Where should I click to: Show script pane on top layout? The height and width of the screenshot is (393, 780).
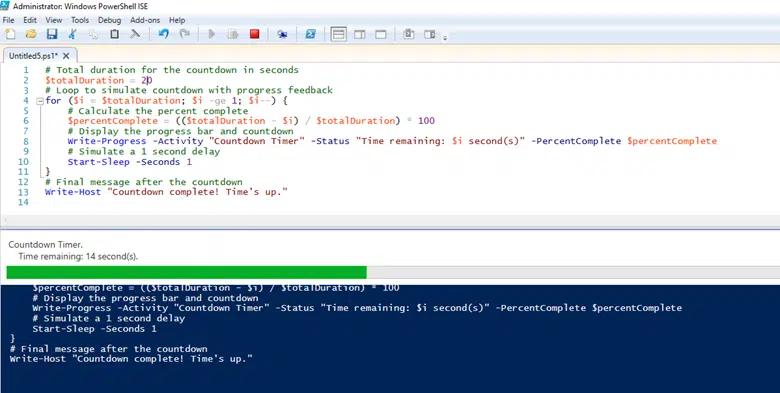[339, 34]
